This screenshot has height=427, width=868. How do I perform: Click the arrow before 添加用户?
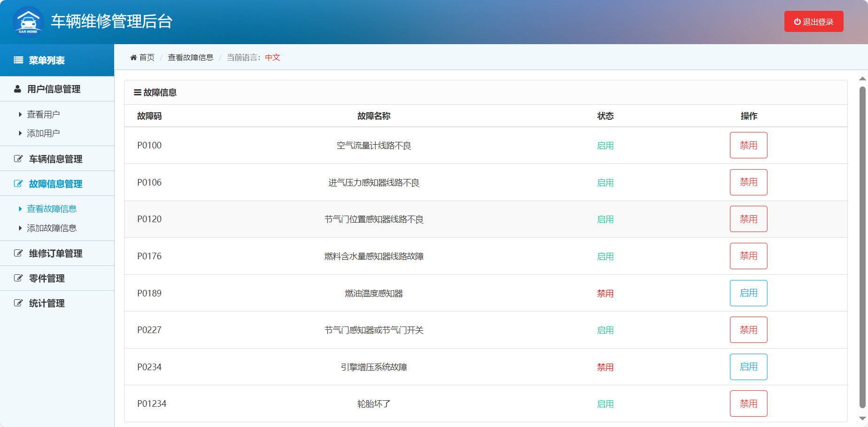[x=20, y=133]
